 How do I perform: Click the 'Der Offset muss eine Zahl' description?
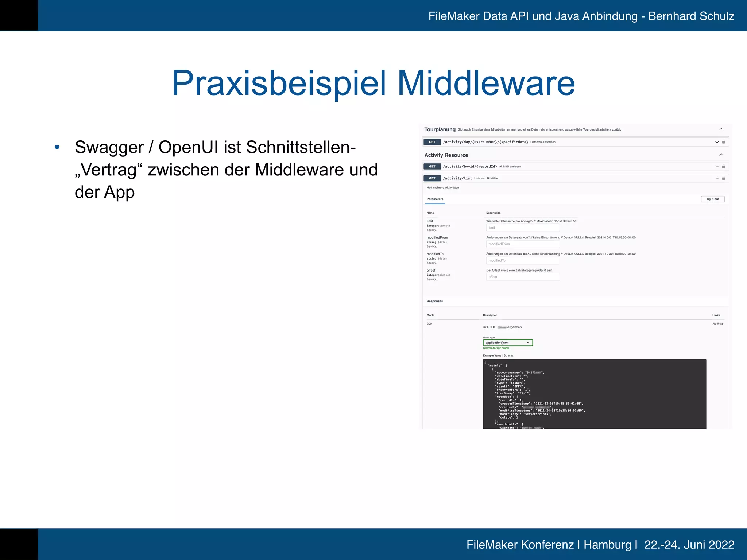pyautogui.click(x=519, y=271)
